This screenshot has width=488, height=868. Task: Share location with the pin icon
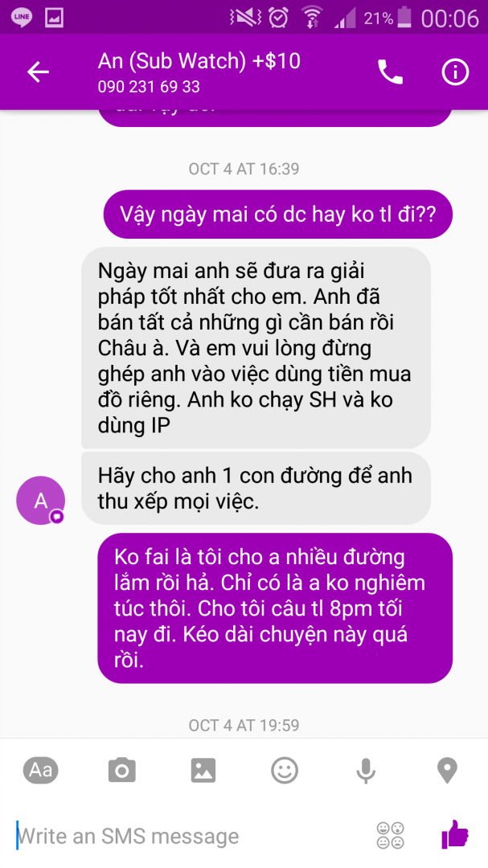click(447, 771)
